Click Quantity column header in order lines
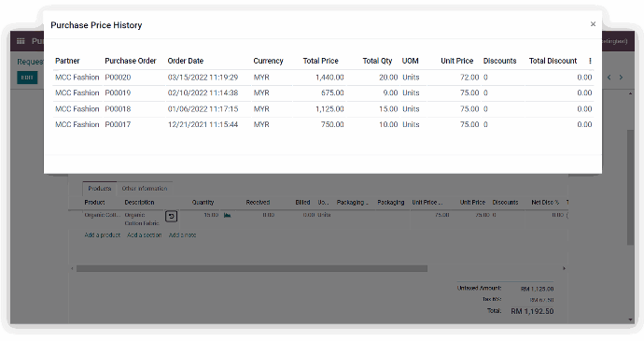The height and width of the screenshot is (341, 644). point(203,203)
